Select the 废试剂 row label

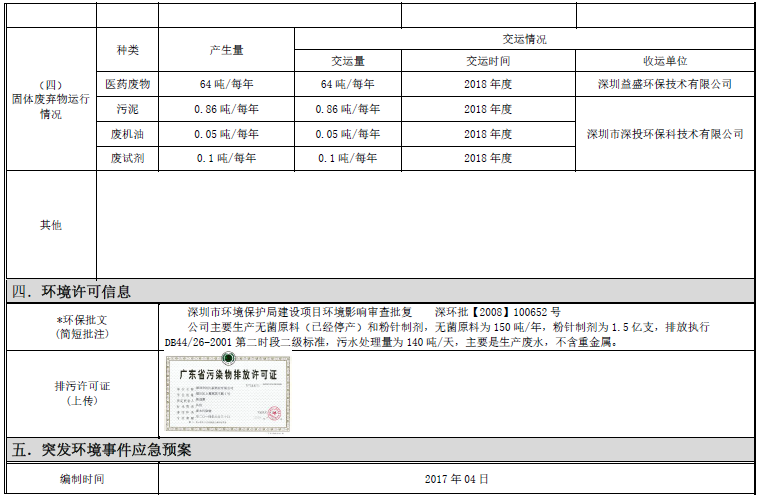(127, 158)
